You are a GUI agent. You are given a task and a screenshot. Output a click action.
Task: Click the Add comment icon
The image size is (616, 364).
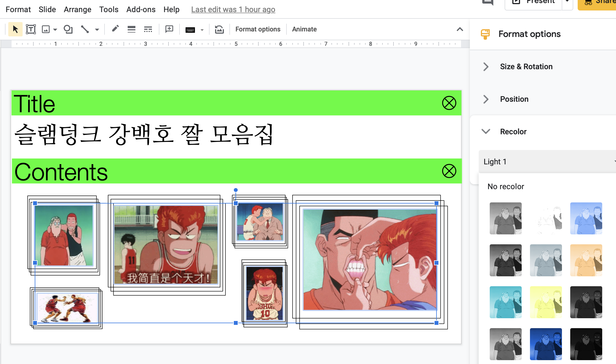(169, 29)
